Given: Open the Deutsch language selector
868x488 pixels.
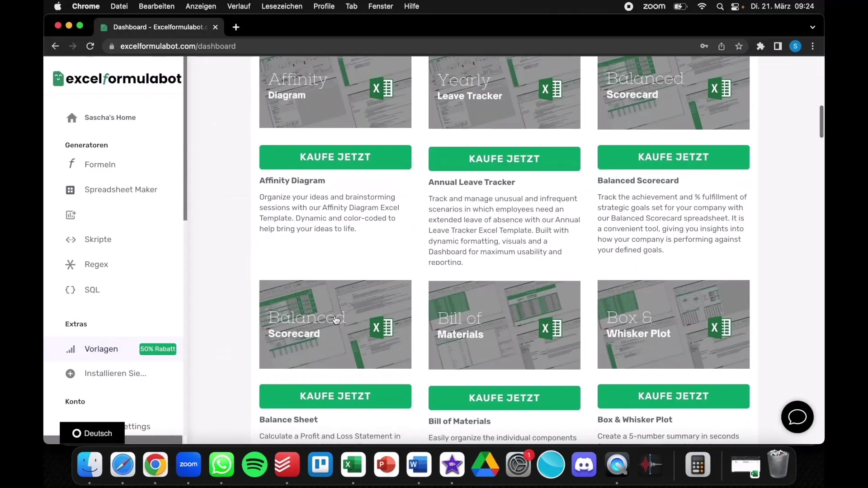Looking at the screenshot, I should (92, 433).
